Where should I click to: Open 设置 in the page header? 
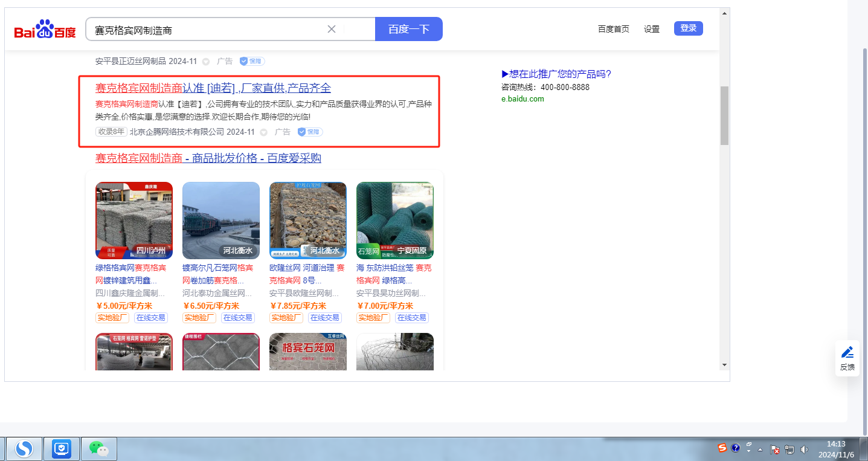pos(652,29)
